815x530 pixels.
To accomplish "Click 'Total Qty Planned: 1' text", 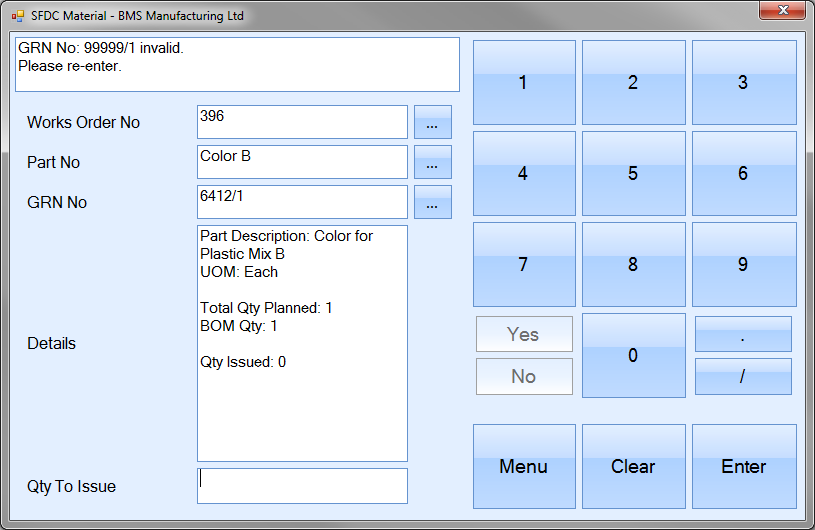I will [266, 308].
